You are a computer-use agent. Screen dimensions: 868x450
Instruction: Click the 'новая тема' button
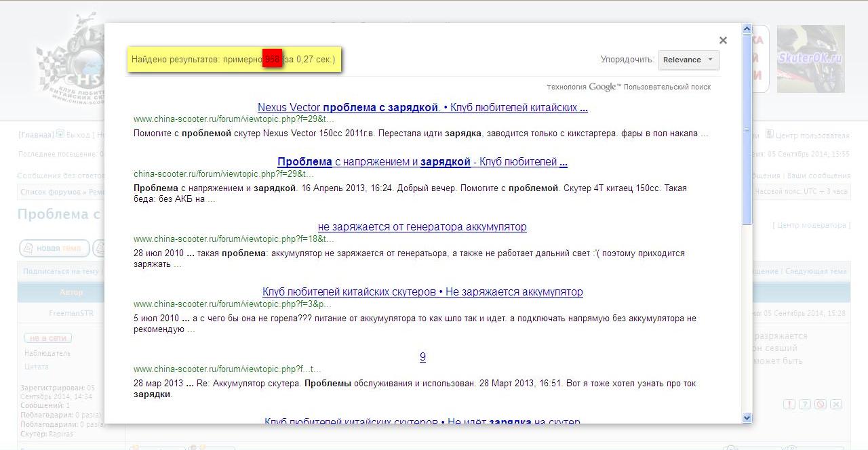point(54,248)
